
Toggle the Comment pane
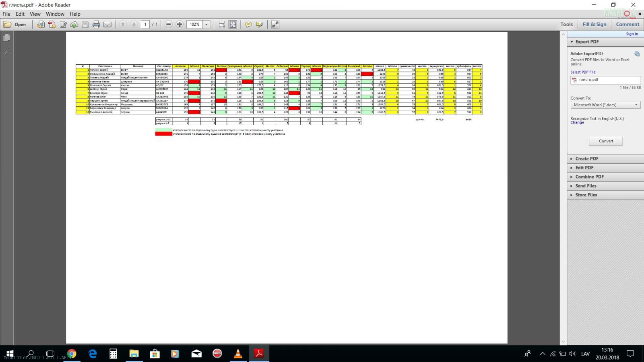point(627,24)
